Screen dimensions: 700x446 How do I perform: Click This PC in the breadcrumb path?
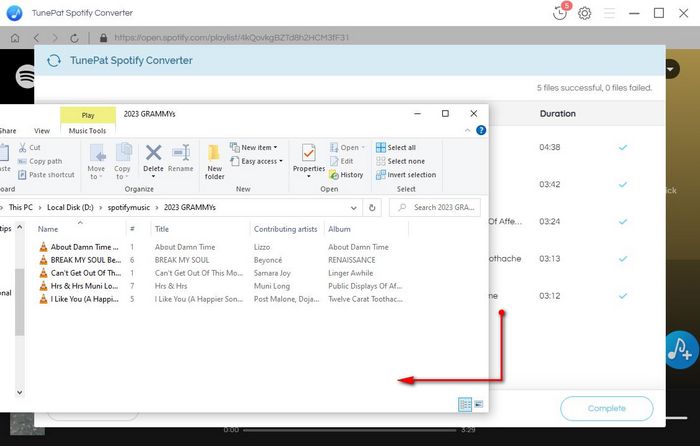21,208
